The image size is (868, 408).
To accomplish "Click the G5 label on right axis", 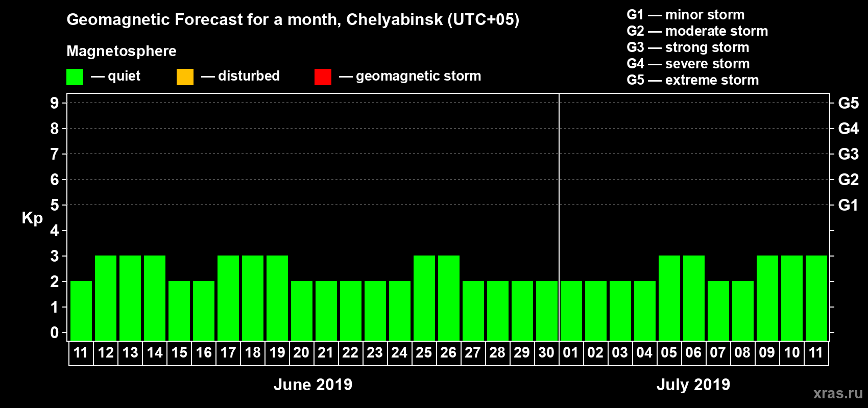I will pos(849,103).
